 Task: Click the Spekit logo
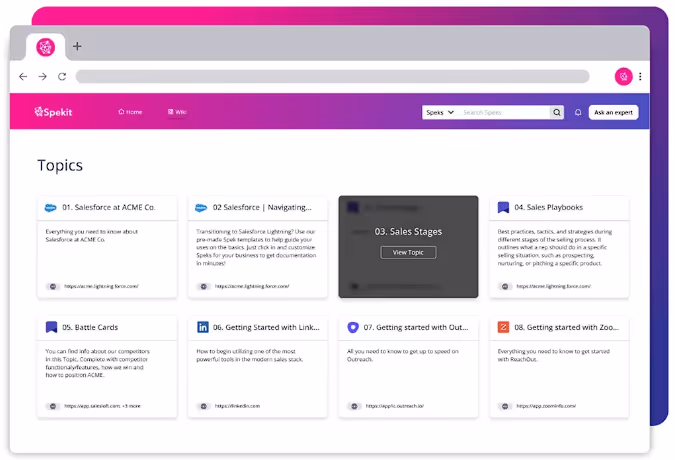[x=53, y=112]
